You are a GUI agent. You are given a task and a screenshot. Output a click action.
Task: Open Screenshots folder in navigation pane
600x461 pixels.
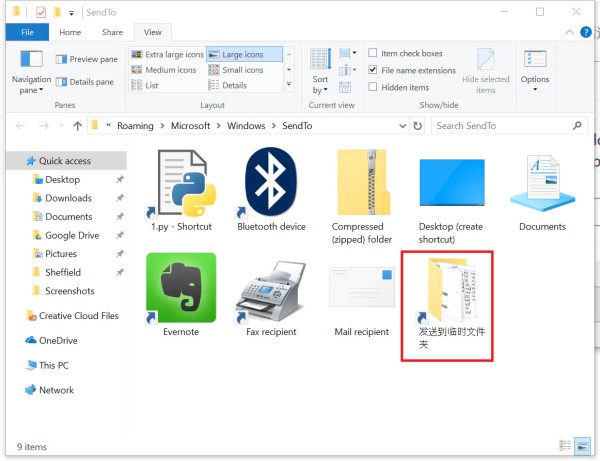tap(69, 291)
